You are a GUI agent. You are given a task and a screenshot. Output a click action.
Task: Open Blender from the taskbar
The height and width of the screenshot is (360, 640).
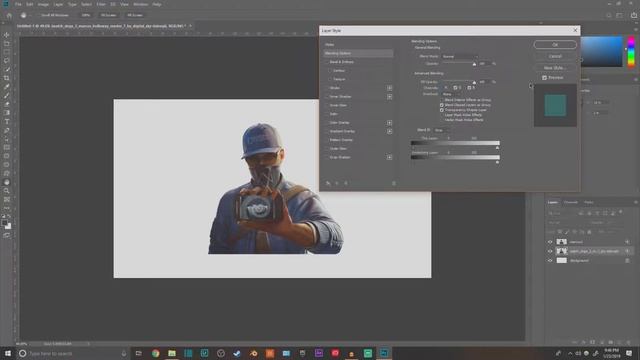[x=253, y=353]
